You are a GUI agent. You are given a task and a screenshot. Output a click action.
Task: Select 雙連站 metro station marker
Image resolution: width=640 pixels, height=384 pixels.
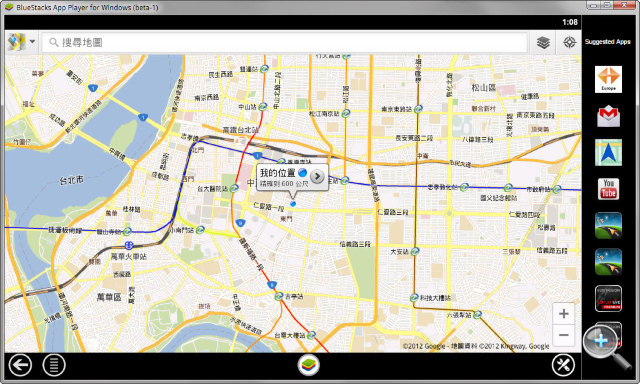[264, 69]
